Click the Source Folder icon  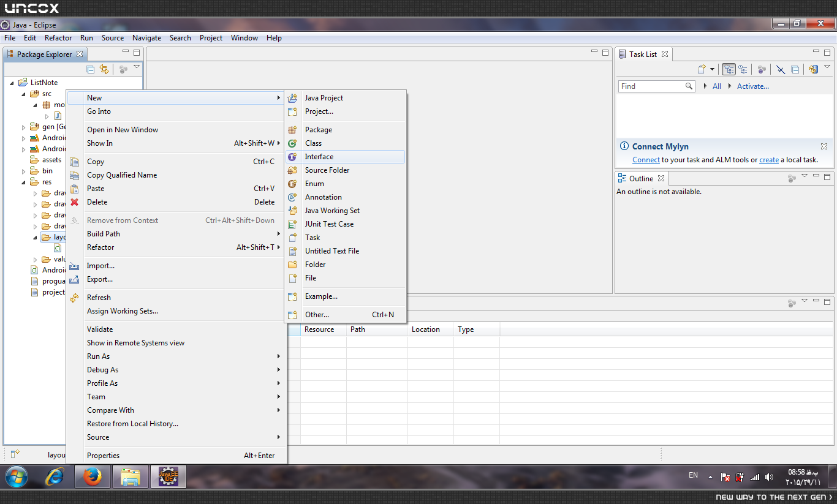[x=293, y=170]
